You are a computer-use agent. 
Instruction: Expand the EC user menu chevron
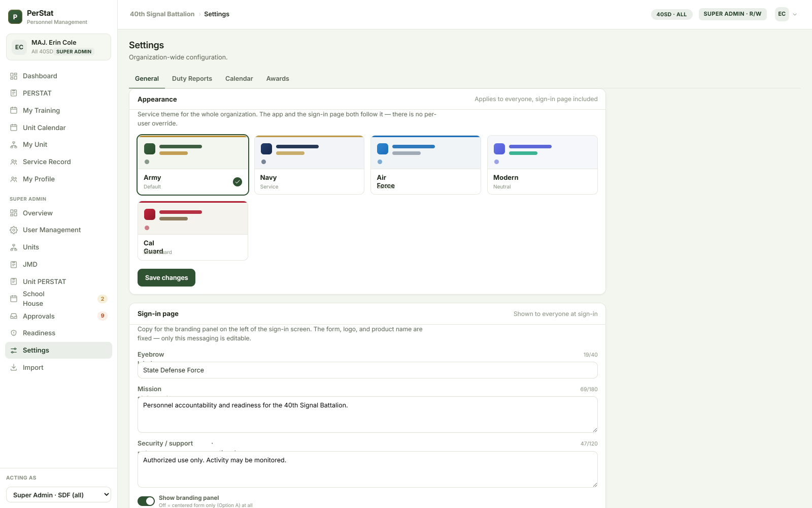(795, 14)
